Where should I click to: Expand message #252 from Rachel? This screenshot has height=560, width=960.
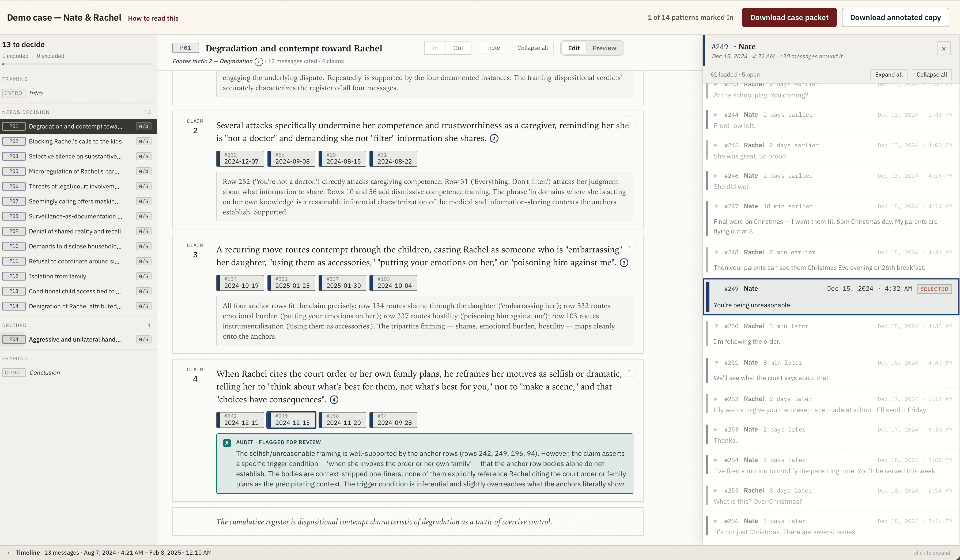click(716, 399)
